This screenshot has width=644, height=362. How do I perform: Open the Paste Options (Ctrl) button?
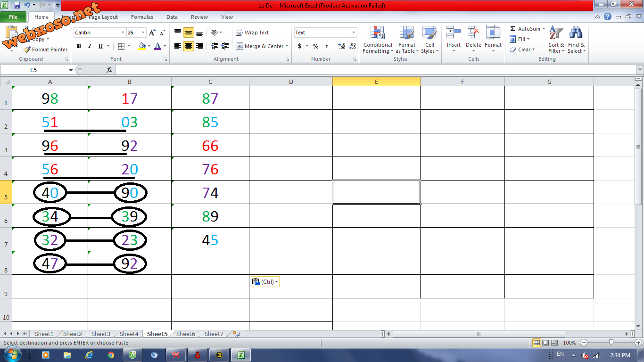[x=265, y=282]
